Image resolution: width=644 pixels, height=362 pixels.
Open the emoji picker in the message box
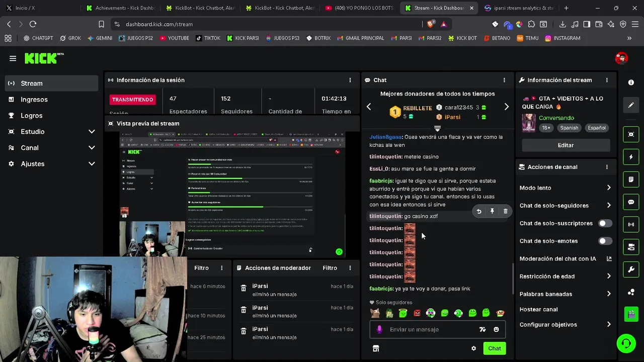tap(496, 329)
